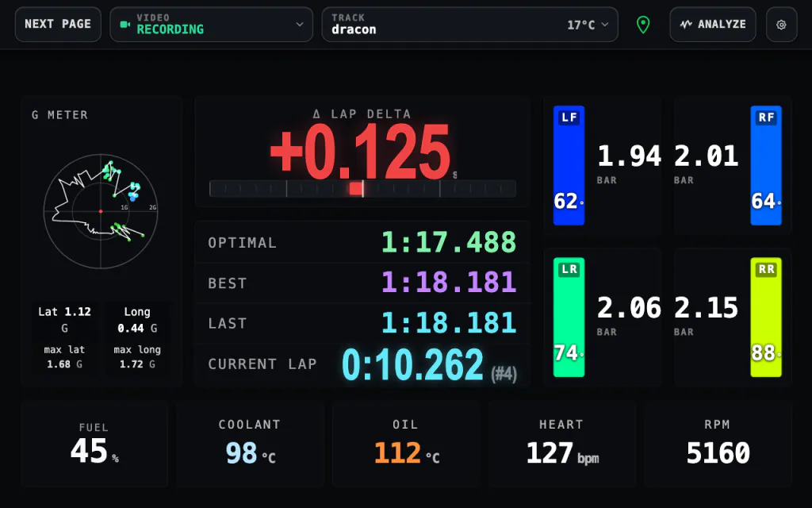This screenshot has width=812, height=508.
Task: Click the NEXT PAGE button
Action: (x=58, y=25)
